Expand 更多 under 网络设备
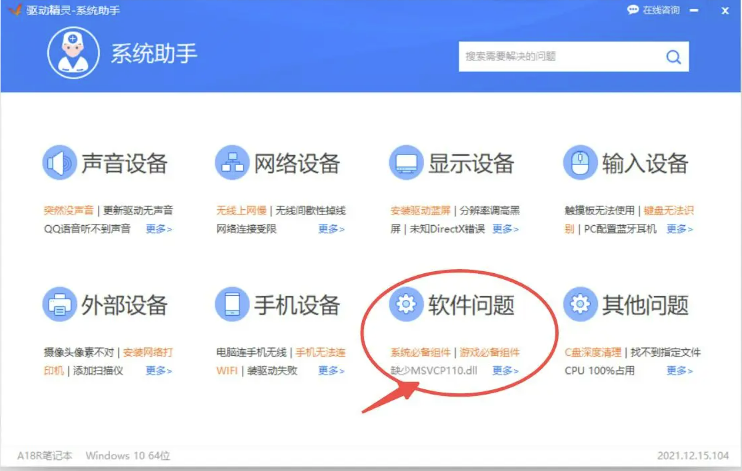The height and width of the screenshot is (471, 742). 331,229
